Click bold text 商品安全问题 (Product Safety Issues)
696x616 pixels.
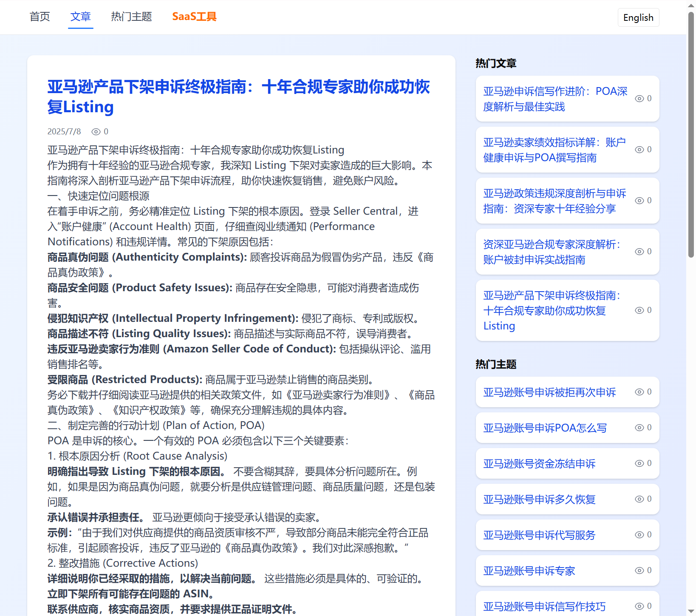point(140,288)
